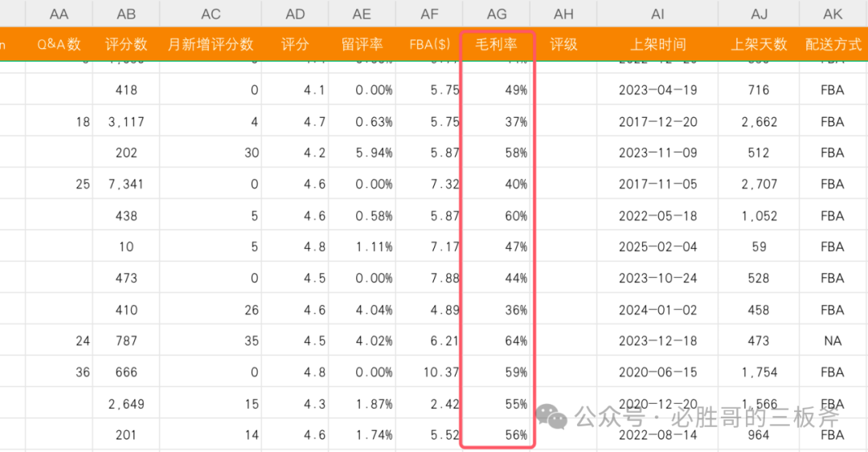Select column AG header letter
The width and height of the screenshot is (868, 452).
[497, 14]
